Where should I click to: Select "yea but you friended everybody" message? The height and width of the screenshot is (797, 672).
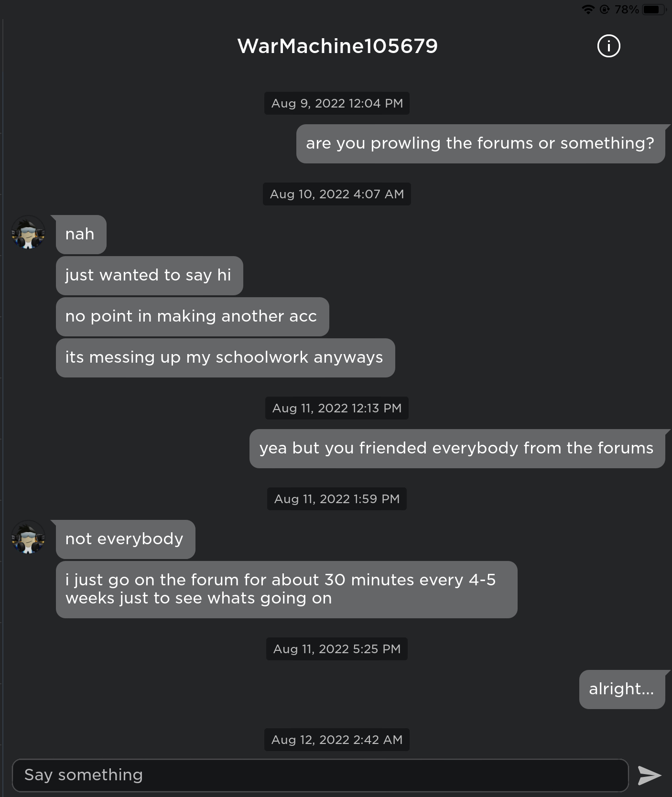[457, 449]
